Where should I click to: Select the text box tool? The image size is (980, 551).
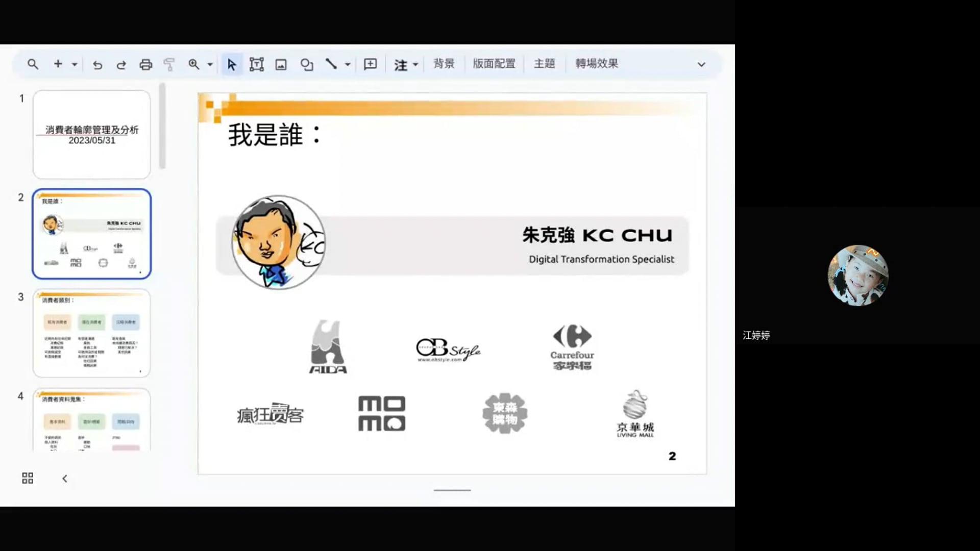256,64
